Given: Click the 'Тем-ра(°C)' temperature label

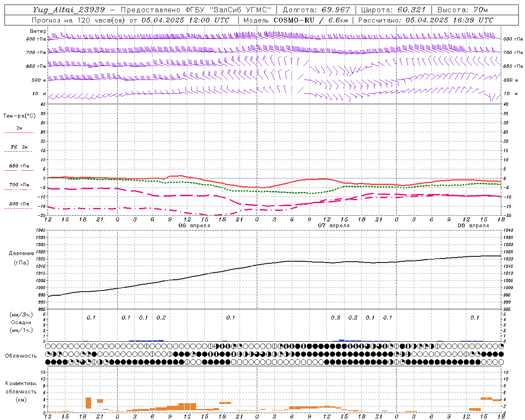Looking at the screenshot, I should [x=19, y=116].
